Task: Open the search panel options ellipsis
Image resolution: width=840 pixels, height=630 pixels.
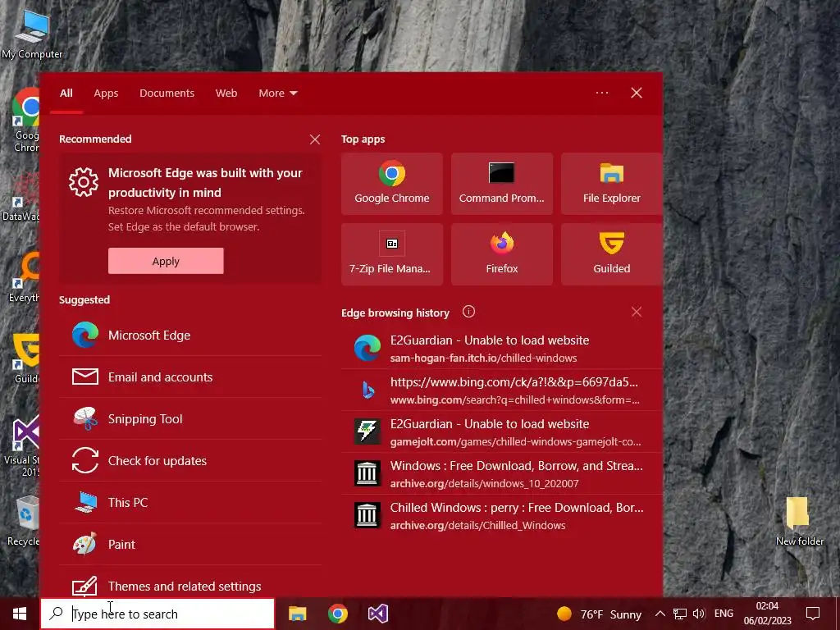Action: [x=602, y=93]
